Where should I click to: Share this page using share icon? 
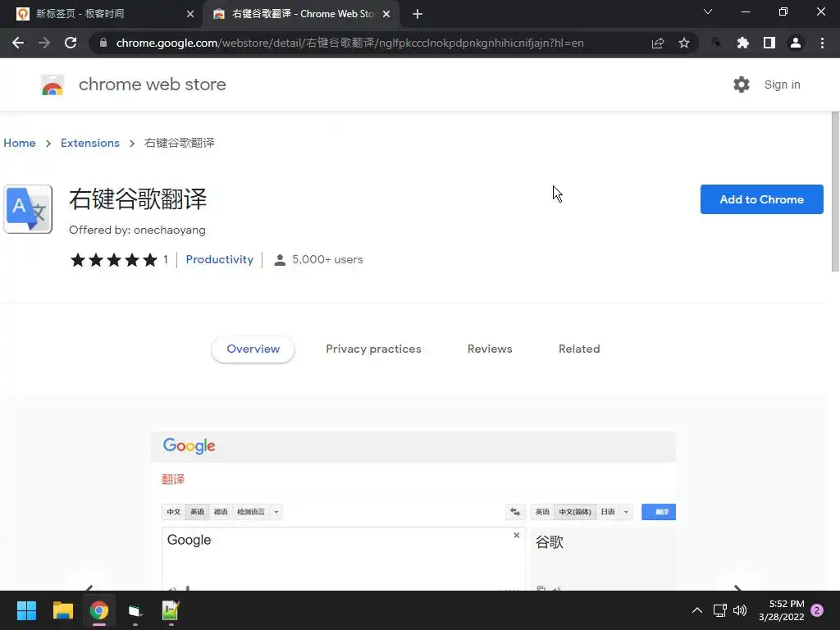658,43
